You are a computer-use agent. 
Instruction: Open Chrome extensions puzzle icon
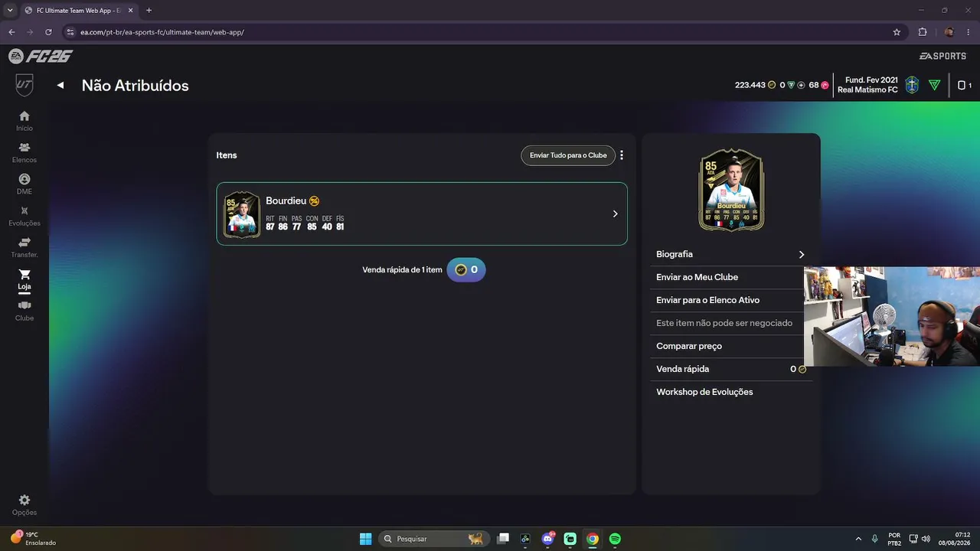pos(923,32)
